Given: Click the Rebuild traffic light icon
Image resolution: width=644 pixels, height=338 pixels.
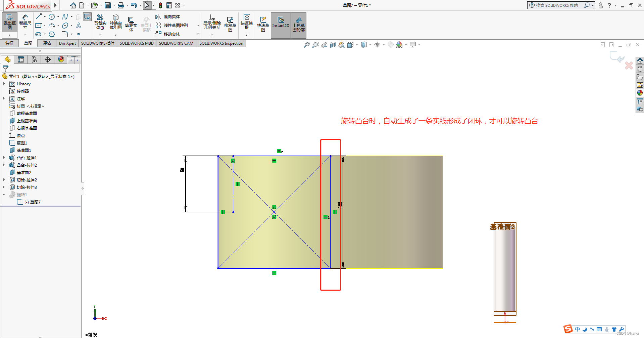Looking at the screenshot, I should pyautogui.click(x=160, y=5).
